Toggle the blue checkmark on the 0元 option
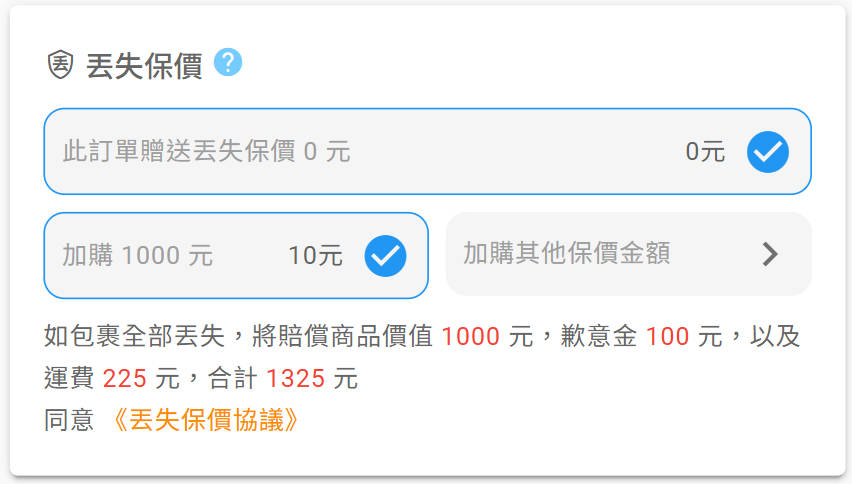This screenshot has height=484, width=852. pyautogui.click(x=767, y=152)
